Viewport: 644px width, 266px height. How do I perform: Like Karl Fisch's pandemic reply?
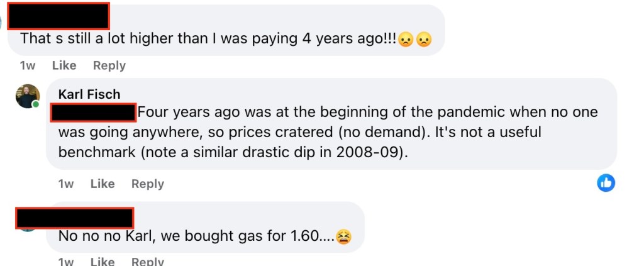[103, 184]
